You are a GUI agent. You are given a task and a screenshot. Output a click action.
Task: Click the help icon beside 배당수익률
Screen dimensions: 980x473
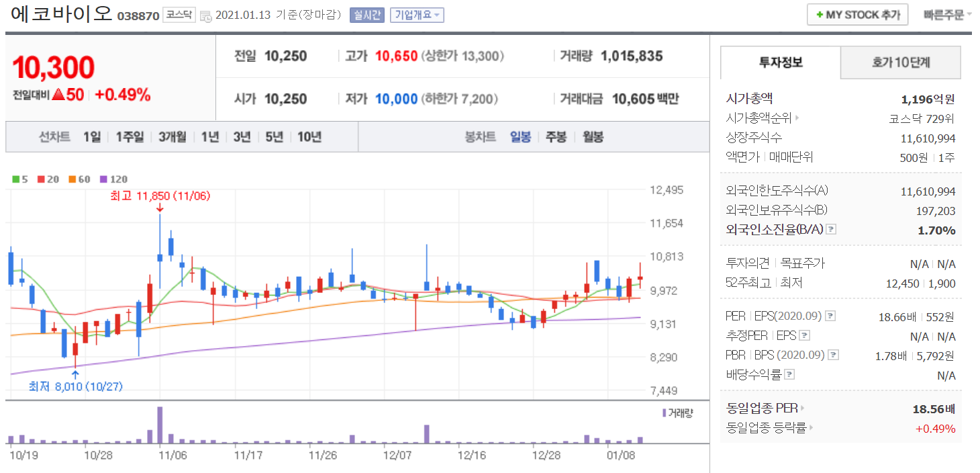coord(789,374)
